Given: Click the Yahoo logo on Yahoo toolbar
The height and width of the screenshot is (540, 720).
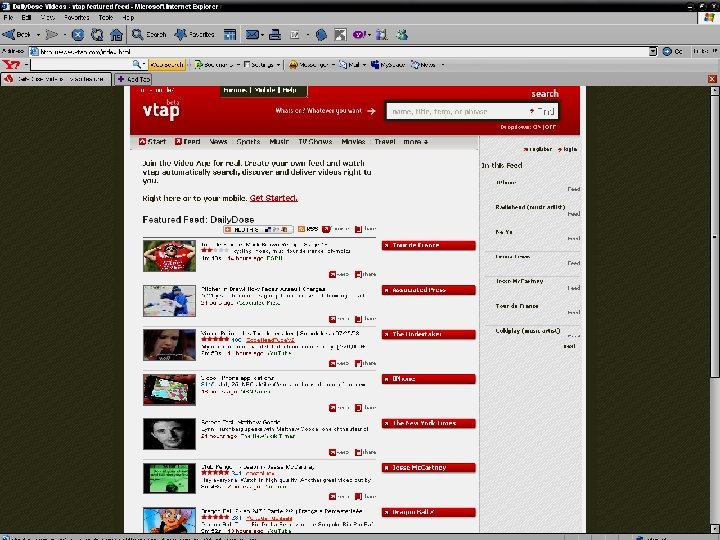Looking at the screenshot, I should pos(11,65).
